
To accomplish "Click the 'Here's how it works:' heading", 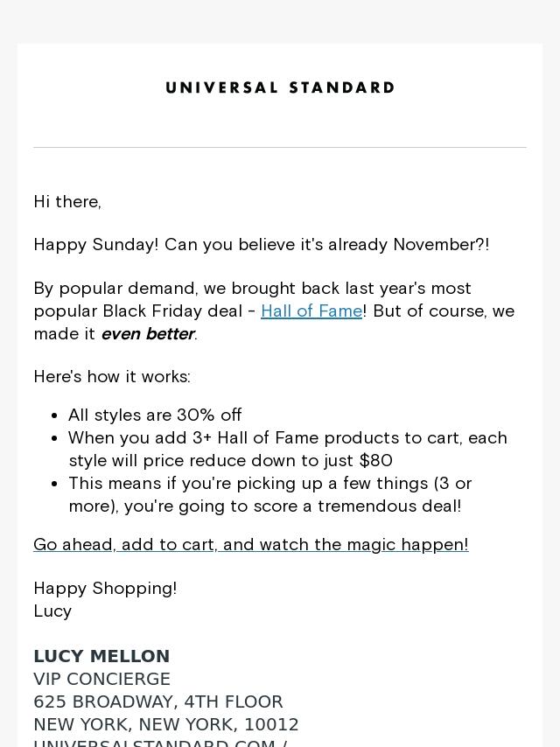I will click(x=112, y=377).
